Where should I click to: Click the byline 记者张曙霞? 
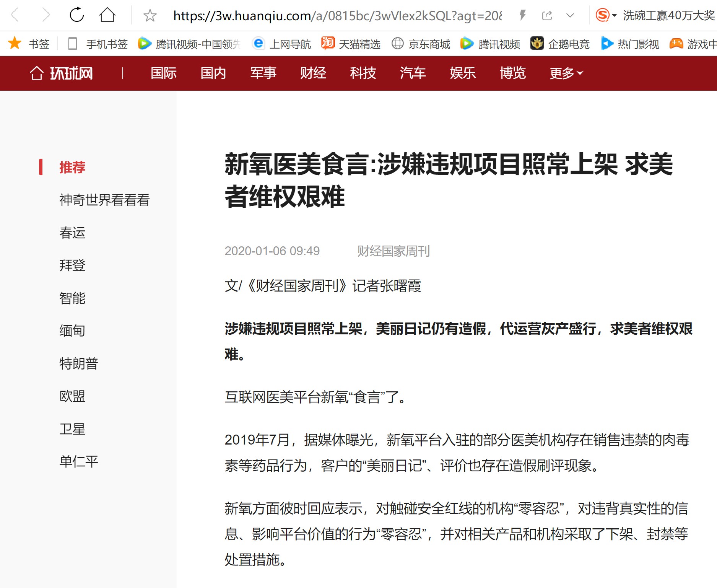point(387,286)
